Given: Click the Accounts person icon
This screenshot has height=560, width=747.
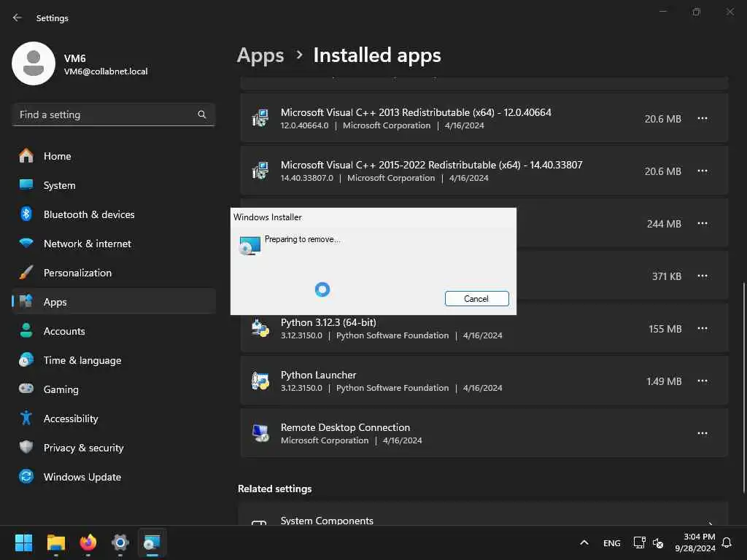Looking at the screenshot, I should pyautogui.click(x=26, y=330).
